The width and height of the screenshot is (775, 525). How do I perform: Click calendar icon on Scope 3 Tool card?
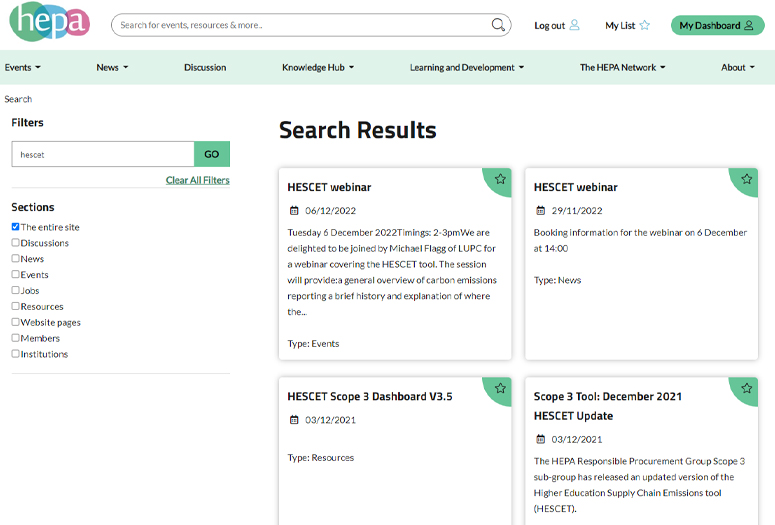pos(541,439)
